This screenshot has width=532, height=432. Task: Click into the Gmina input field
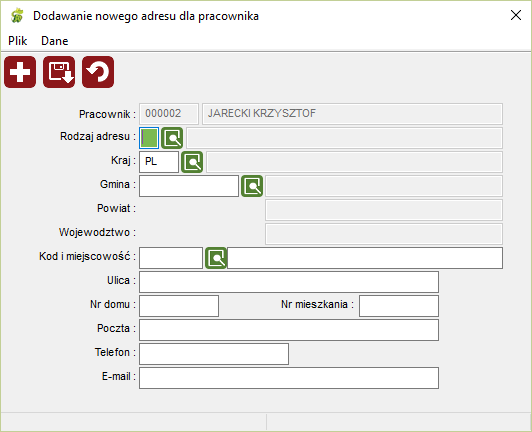click(189, 186)
